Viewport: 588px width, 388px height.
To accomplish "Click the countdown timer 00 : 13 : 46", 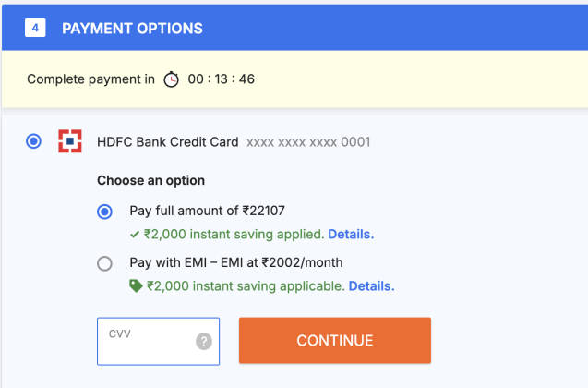I will pyautogui.click(x=221, y=79).
